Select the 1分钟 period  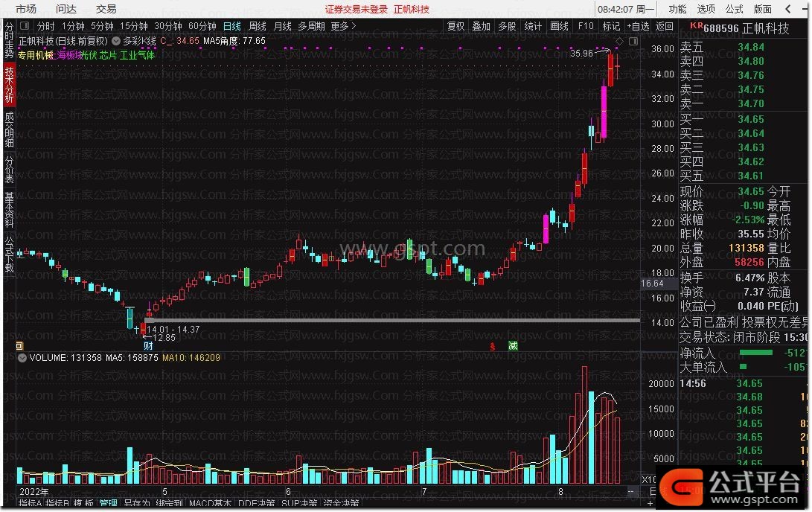[x=73, y=26]
